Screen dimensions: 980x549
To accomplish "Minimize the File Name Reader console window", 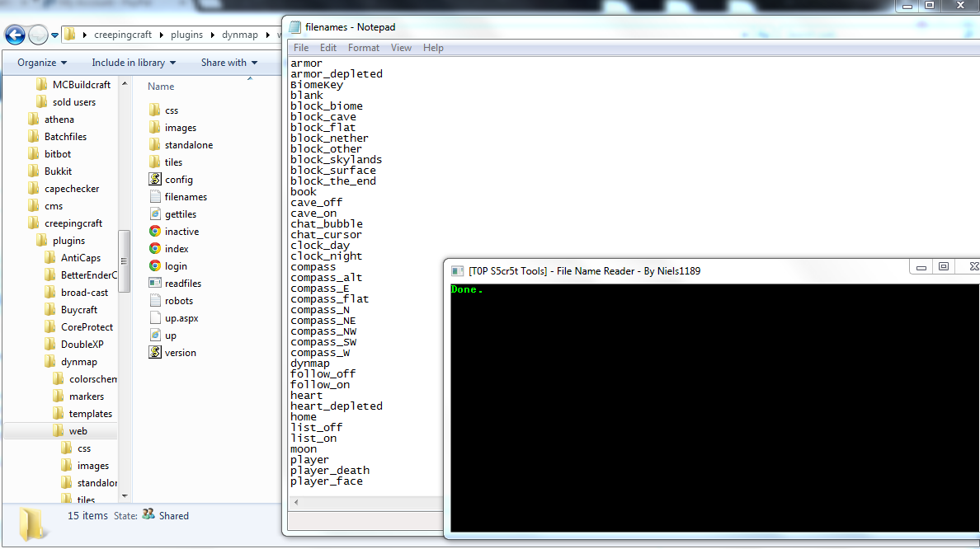I will [x=921, y=267].
